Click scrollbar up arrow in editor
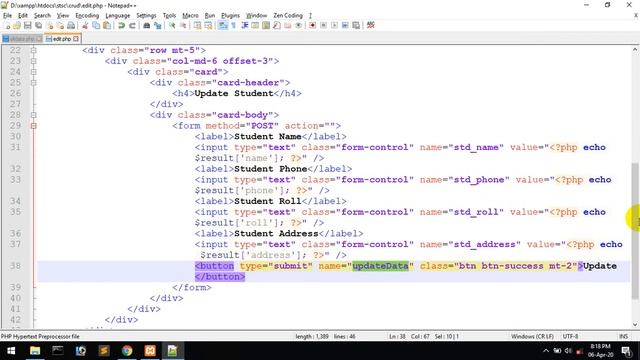The image size is (640, 360). click(x=635, y=49)
